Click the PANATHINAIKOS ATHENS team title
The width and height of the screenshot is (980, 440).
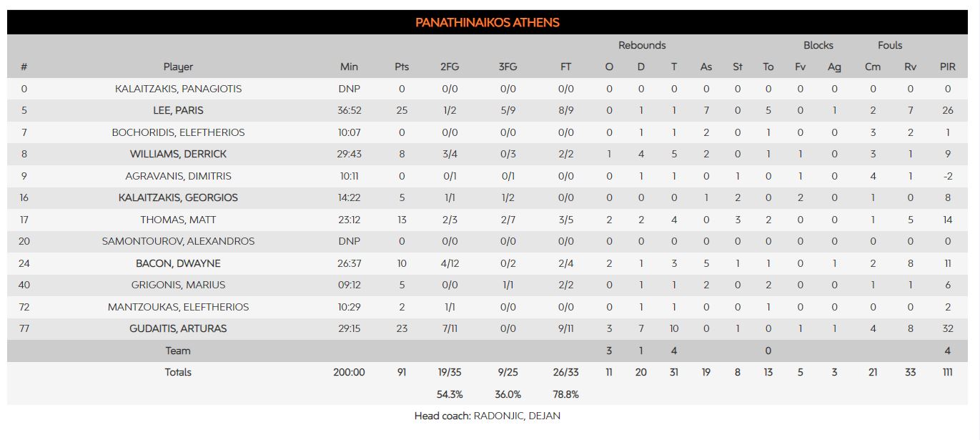click(x=487, y=22)
